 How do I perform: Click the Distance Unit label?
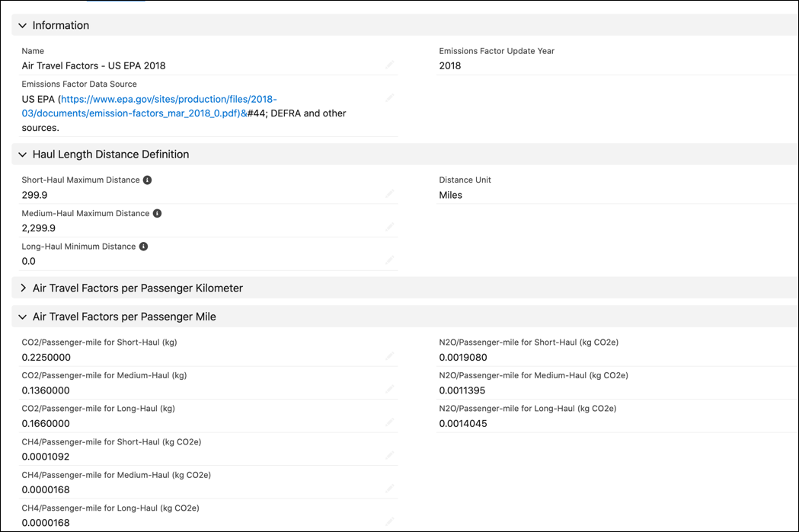pyautogui.click(x=465, y=180)
